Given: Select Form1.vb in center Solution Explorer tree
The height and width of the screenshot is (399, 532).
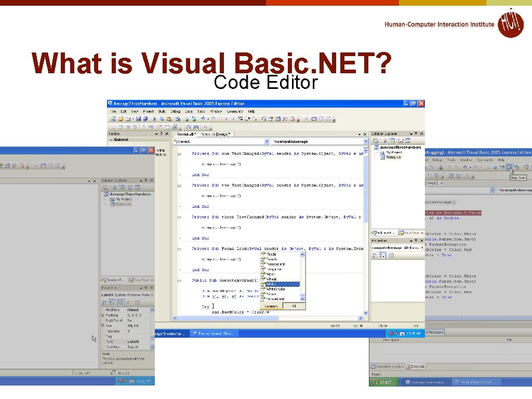Looking at the screenshot, I should tap(393, 157).
